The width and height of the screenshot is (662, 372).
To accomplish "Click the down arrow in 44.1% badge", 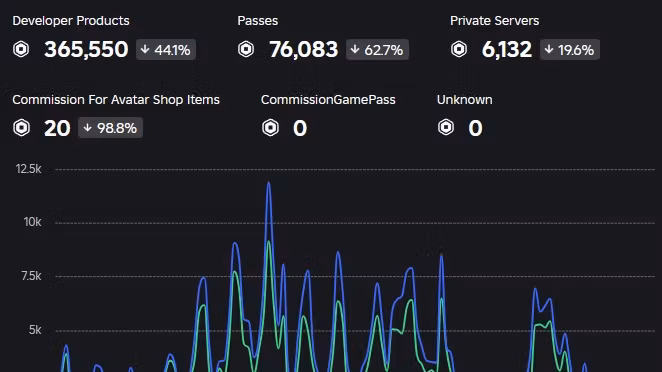I will coord(145,49).
